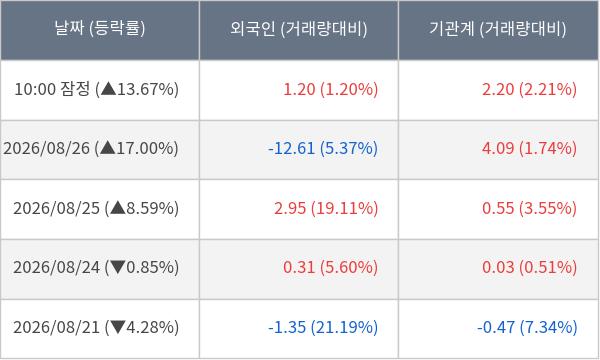Select foreign value 2.95 (19.11%)
The width and height of the screenshot is (600, 360).
(x=326, y=209)
